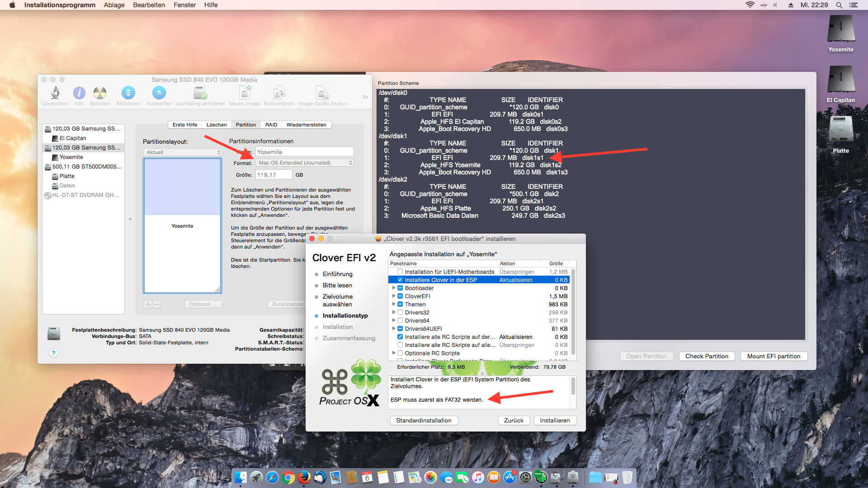Click the Installieren button
The height and width of the screenshot is (488, 868).
point(555,421)
